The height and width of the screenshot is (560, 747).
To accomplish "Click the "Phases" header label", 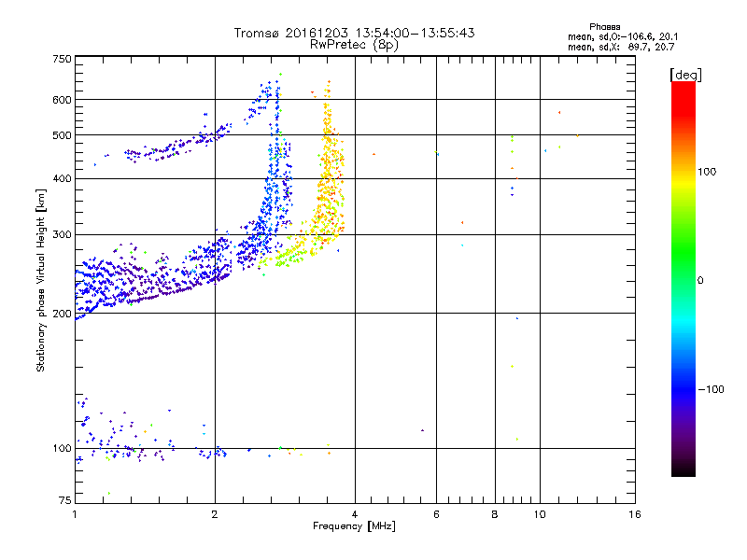I will (604, 27).
